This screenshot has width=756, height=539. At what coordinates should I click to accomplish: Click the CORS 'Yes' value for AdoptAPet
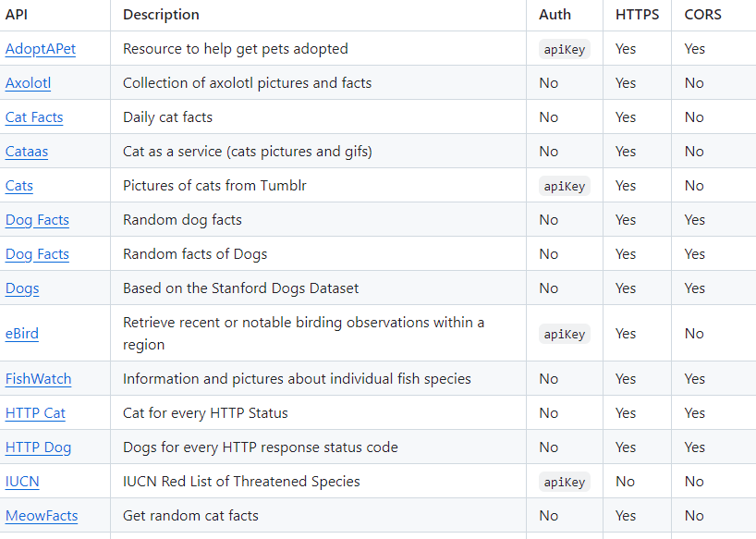[694, 49]
